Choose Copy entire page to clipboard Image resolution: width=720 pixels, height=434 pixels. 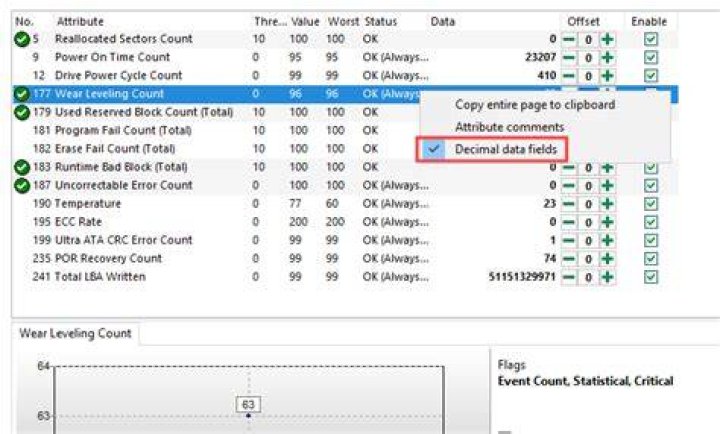tap(535, 105)
